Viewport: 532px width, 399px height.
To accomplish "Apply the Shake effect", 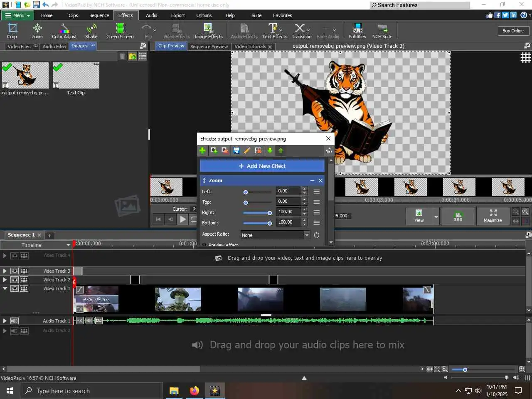I will point(91,31).
